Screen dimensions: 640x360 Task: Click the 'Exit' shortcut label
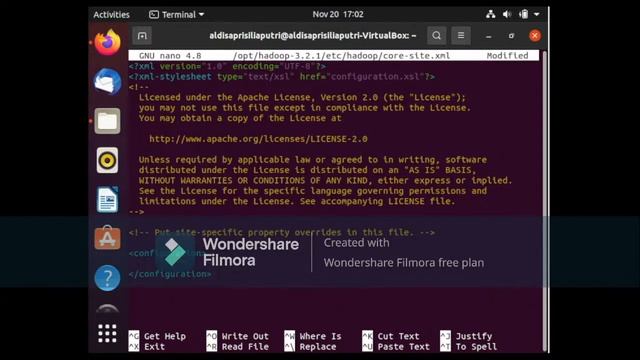(x=154, y=347)
